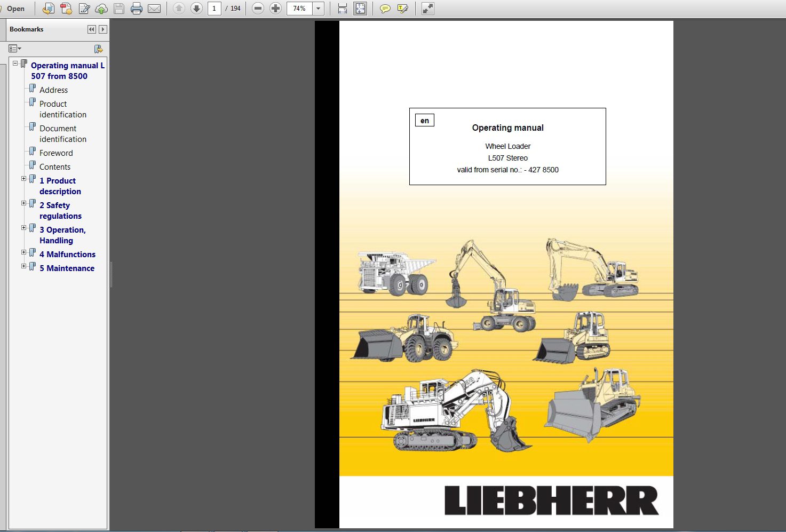Open the 5 Maintenance bookmark

[67, 268]
